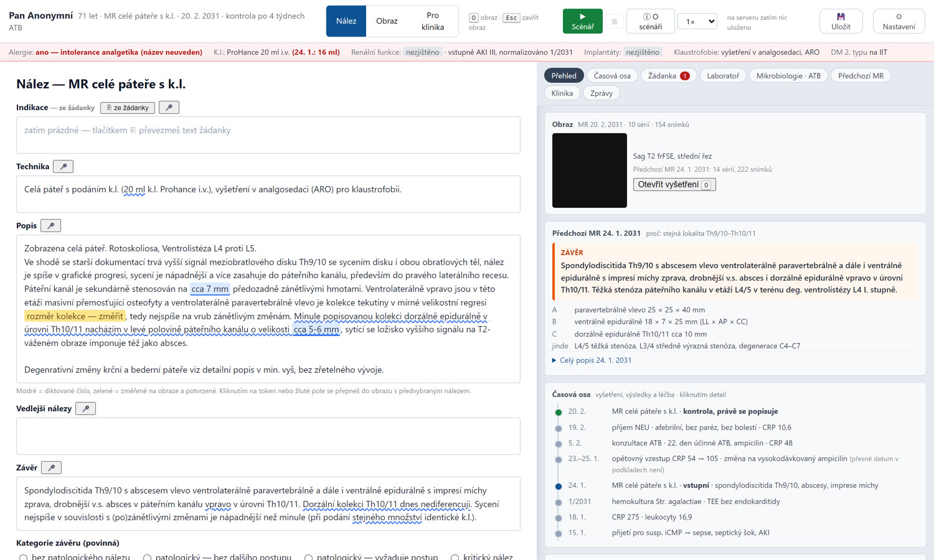The height and width of the screenshot is (560, 934).
Task: Import indication text via 'ze žádanky' button
Action: tap(128, 108)
